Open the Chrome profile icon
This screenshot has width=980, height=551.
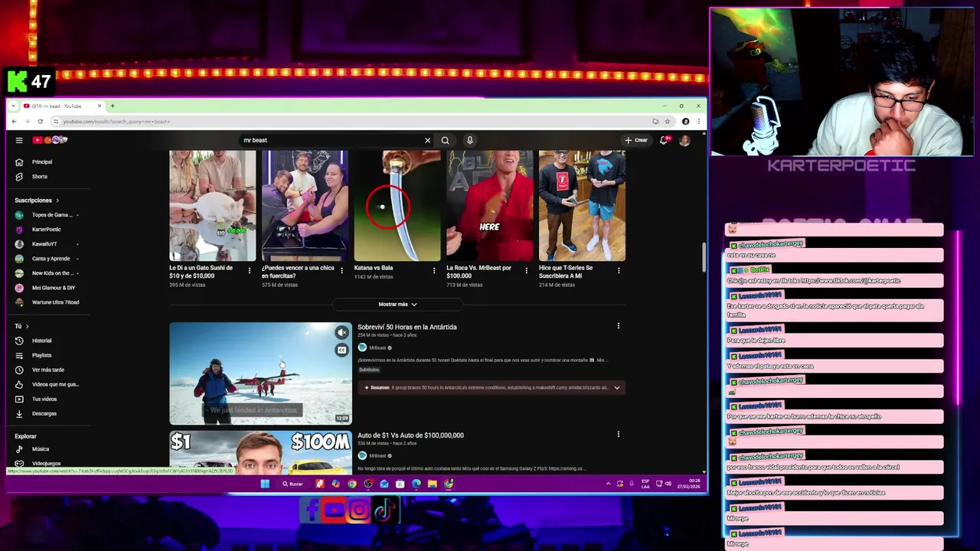(685, 121)
